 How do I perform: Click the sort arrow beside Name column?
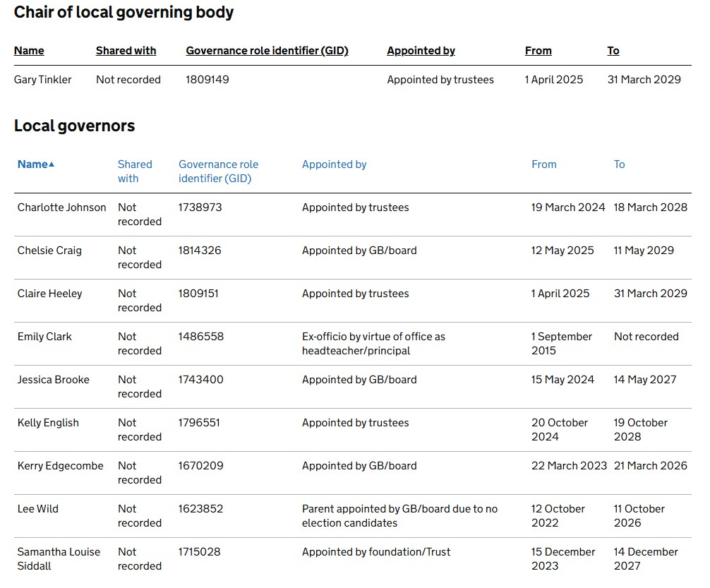click(x=51, y=164)
